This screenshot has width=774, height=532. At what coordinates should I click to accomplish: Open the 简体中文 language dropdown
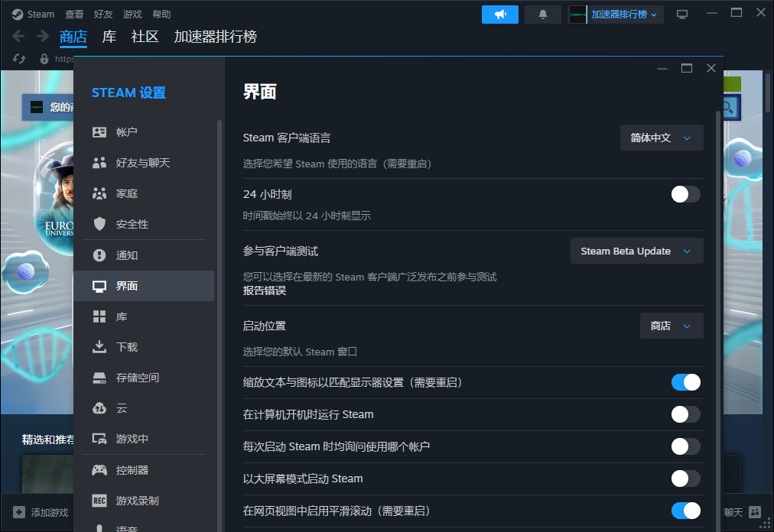pyautogui.click(x=662, y=138)
